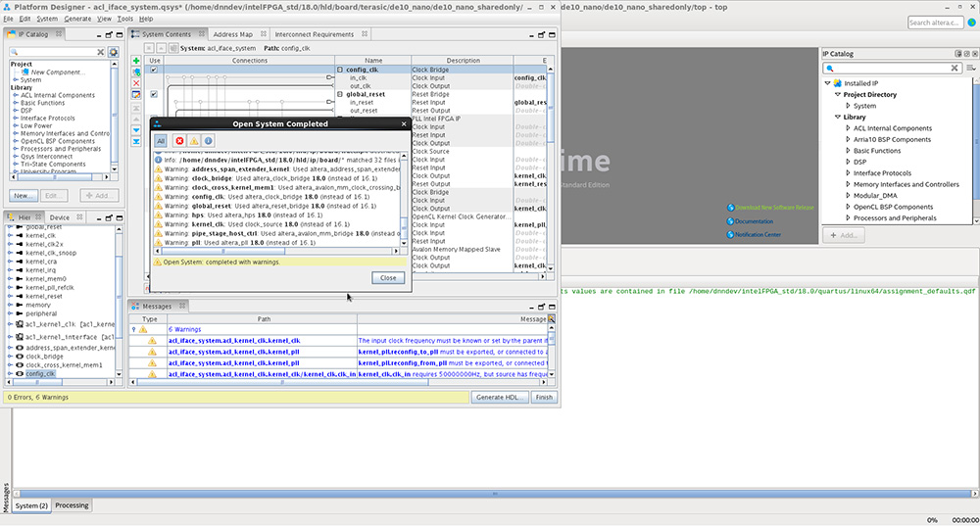This screenshot has height=526, width=980.
Task: Select the hps warning line in dialog
Action: (x=275, y=215)
